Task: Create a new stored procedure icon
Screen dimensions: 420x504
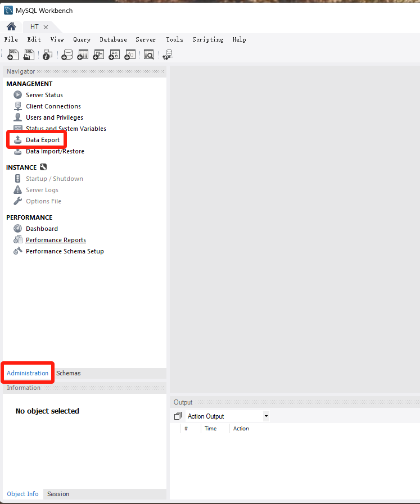Action: click(x=114, y=55)
